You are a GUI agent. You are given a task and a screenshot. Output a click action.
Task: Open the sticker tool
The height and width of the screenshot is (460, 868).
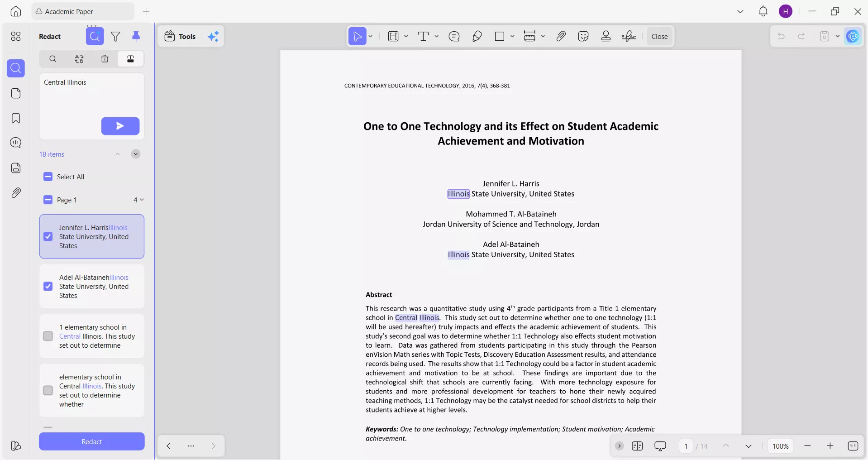click(583, 36)
